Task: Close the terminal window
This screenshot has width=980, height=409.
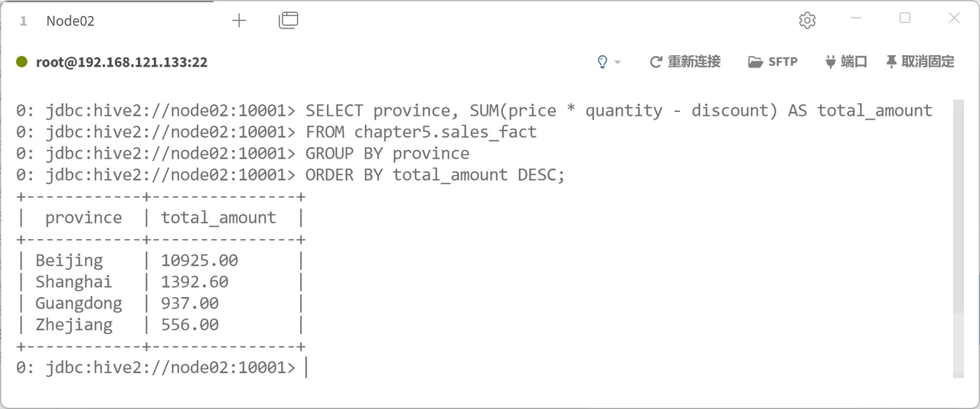Action: [x=954, y=18]
